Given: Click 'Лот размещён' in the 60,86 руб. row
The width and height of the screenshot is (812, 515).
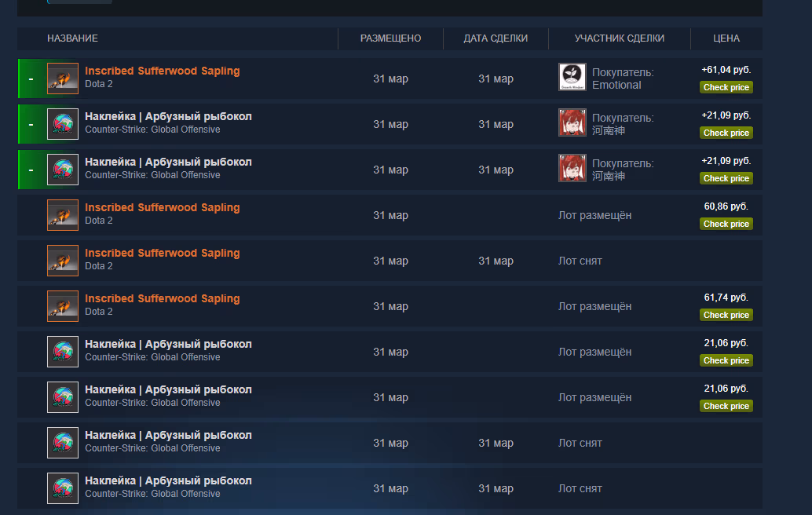Looking at the screenshot, I should pos(594,215).
